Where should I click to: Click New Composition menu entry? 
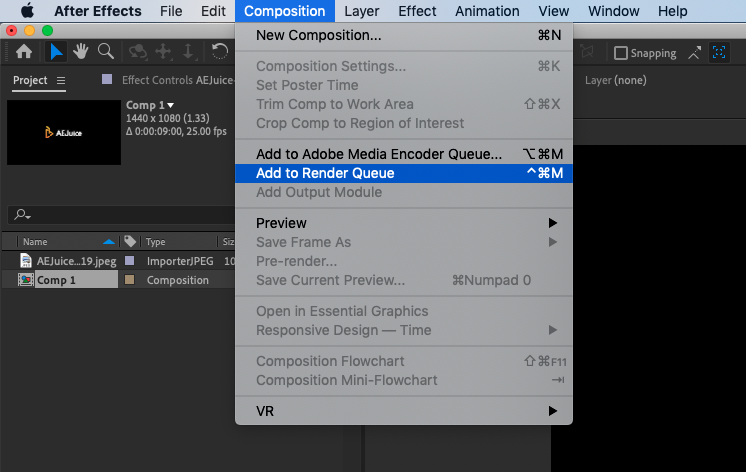point(318,35)
